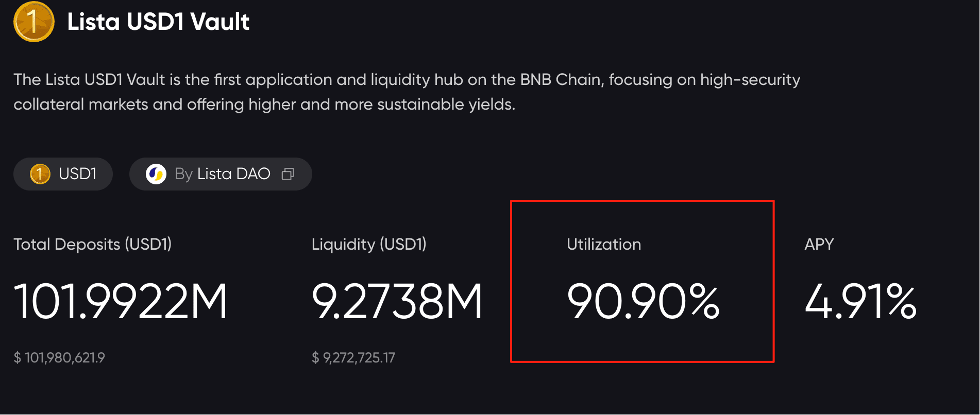Click the Lista DAO text link
The width and height of the screenshot is (980, 415).
tap(234, 174)
